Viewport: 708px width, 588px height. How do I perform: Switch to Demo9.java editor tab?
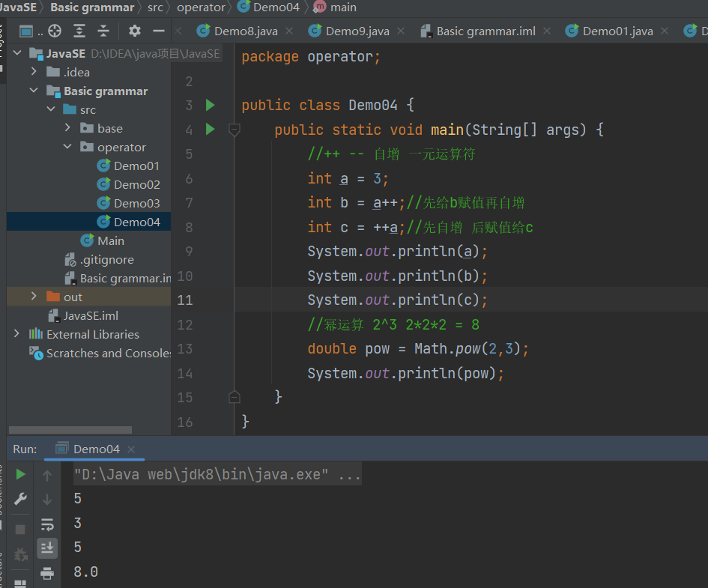[x=357, y=31]
